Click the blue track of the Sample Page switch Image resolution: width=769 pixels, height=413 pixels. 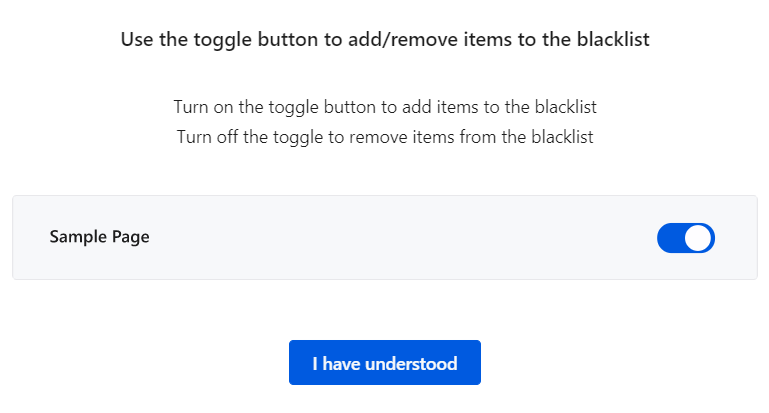(671, 238)
